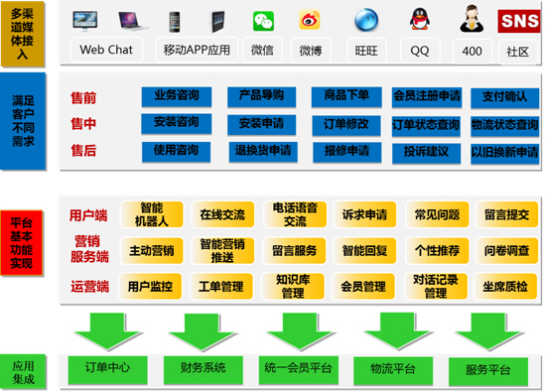545x392 pixels.
Task: Open the 支付确认 box
Action: pos(505,97)
